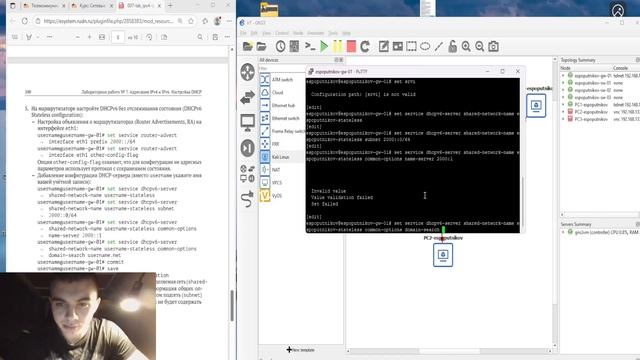Click PDF zoom out minus button

pos(78,37)
